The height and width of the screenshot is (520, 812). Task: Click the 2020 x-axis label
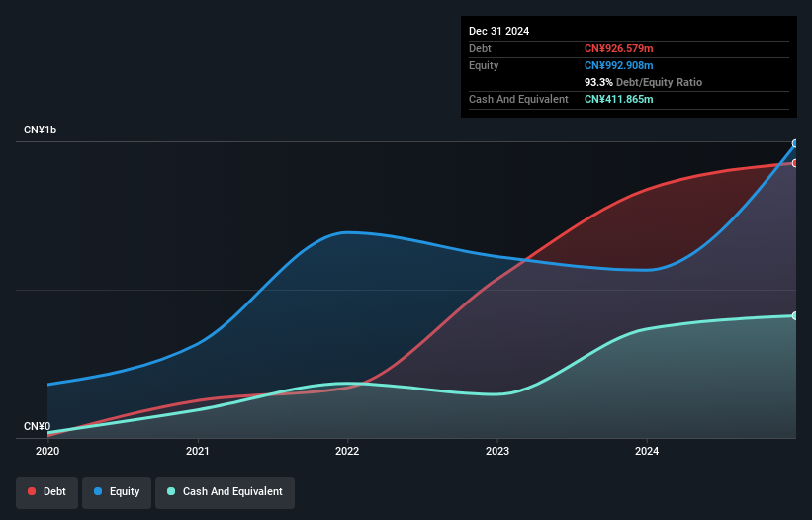click(x=47, y=451)
